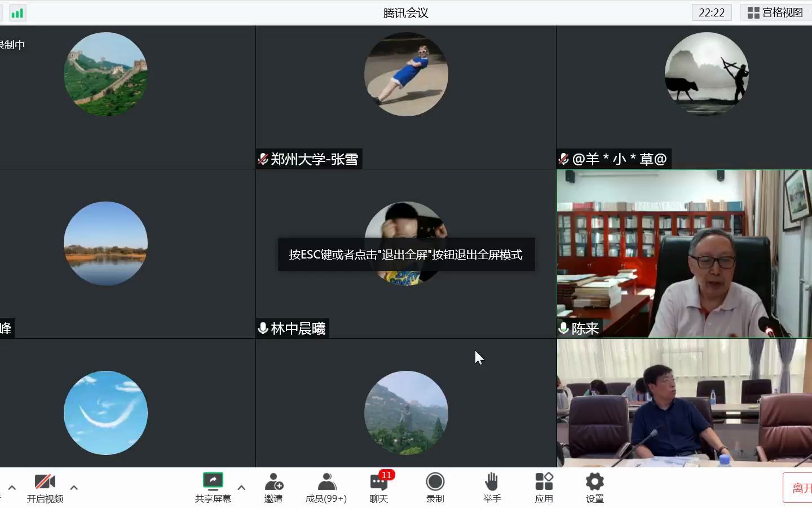Select lake landscape avatar tile
This screenshot has width=812, height=508.
106,243
